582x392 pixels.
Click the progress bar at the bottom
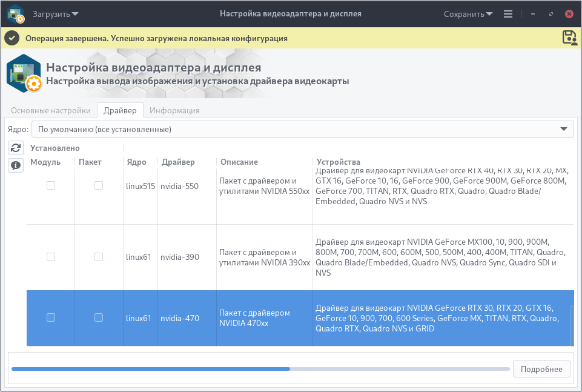point(260,368)
